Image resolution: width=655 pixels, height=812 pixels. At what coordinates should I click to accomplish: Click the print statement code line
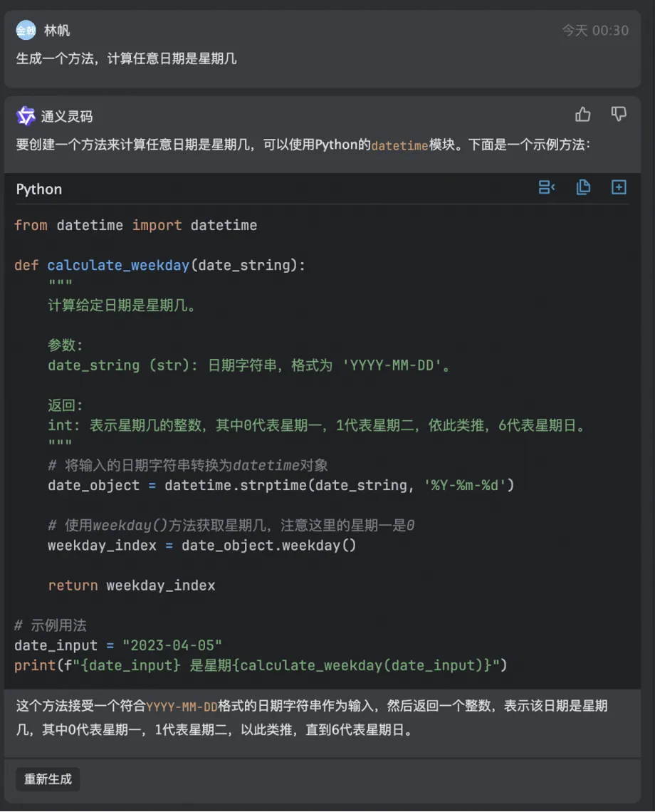coord(261,665)
